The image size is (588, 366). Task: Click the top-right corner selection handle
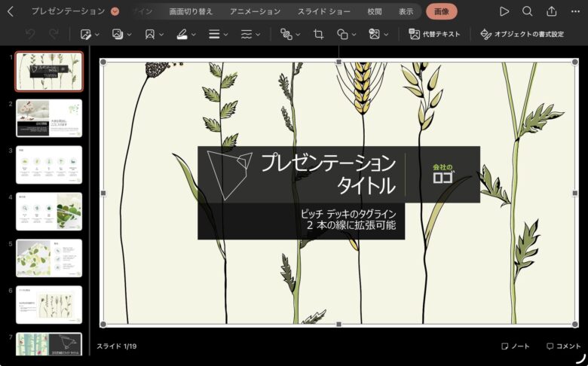pyautogui.click(x=575, y=63)
